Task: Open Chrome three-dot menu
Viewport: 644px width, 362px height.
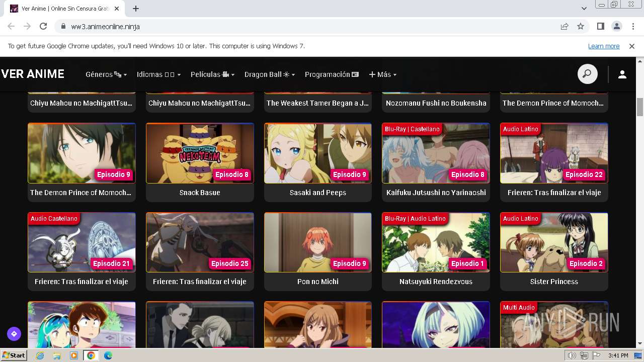Action: [x=632, y=27]
